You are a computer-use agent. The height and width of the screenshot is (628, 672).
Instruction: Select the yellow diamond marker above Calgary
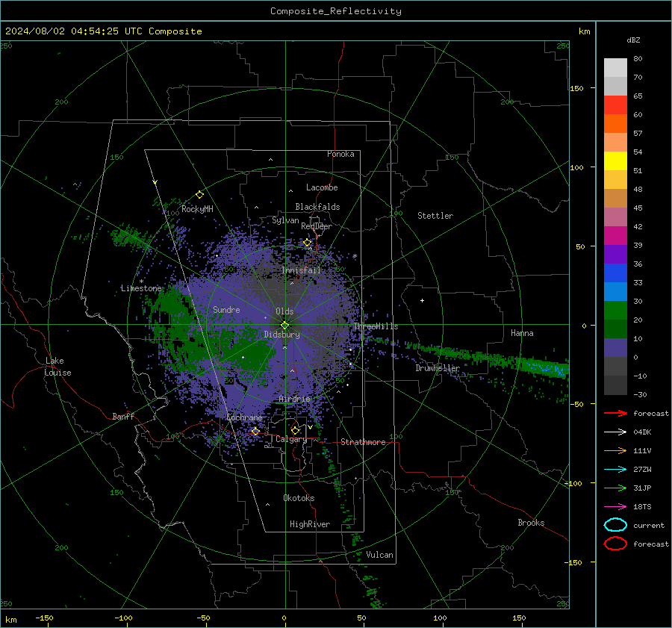click(295, 430)
